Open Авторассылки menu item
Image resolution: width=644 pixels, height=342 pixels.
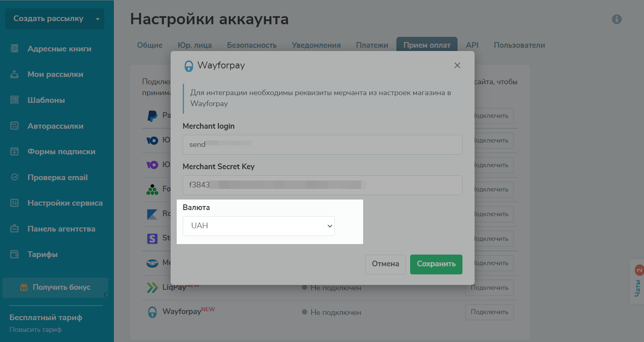(56, 126)
